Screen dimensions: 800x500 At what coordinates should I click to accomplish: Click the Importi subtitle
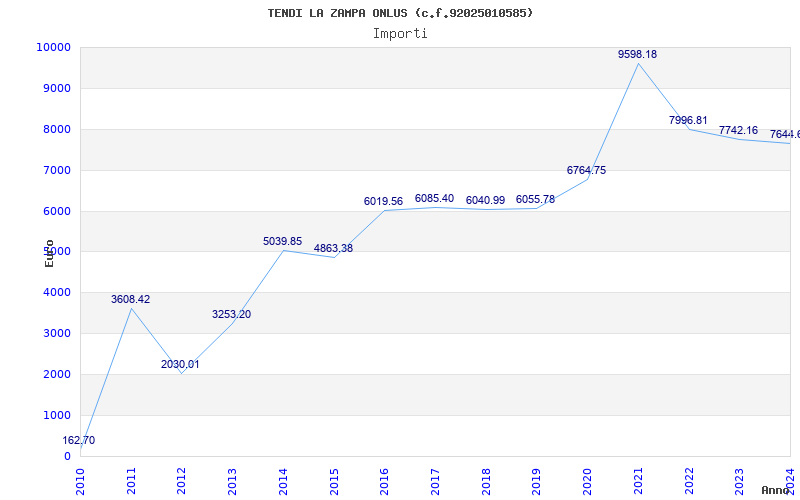click(x=400, y=34)
